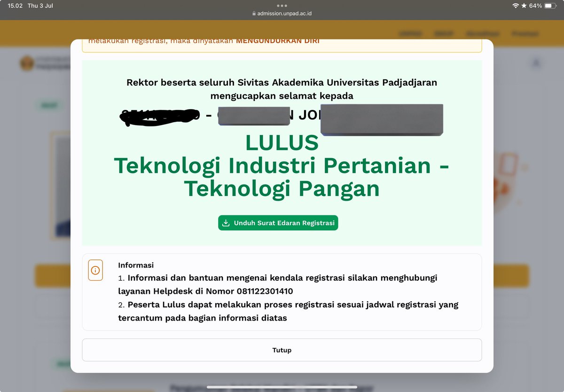Click the MENGUNDURKAN DIRI warning text
The height and width of the screenshot is (392, 564).
pos(278,41)
